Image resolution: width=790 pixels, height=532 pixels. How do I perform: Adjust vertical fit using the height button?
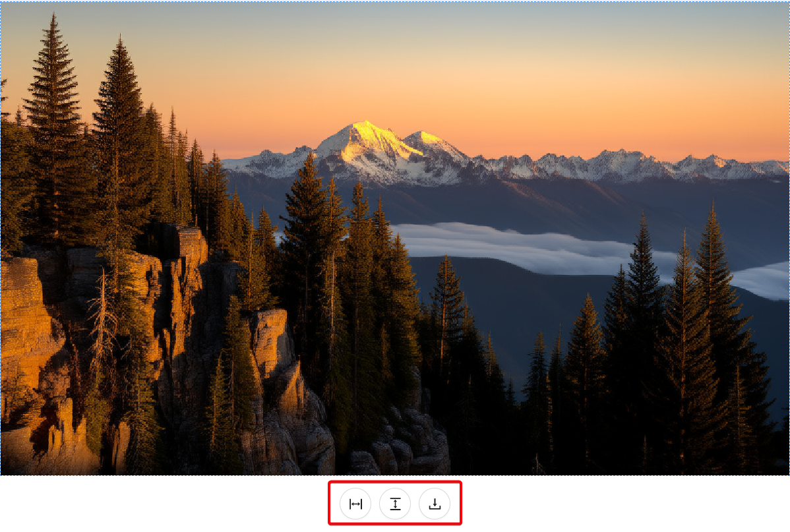[x=395, y=504]
